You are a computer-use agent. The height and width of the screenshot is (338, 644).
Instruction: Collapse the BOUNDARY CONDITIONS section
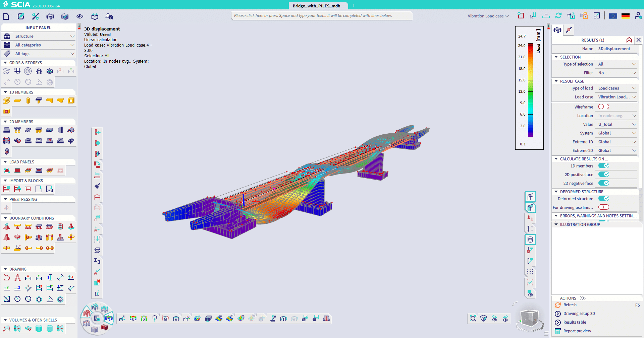(5, 218)
